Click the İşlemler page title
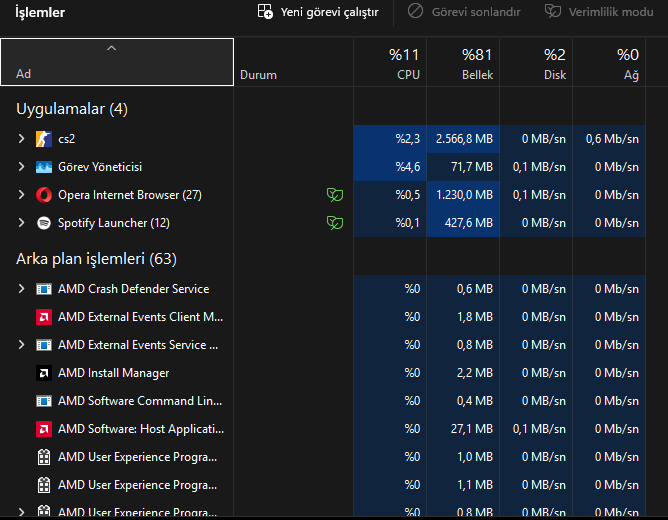Screen dimensions: 668x520 [x=40, y=12]
